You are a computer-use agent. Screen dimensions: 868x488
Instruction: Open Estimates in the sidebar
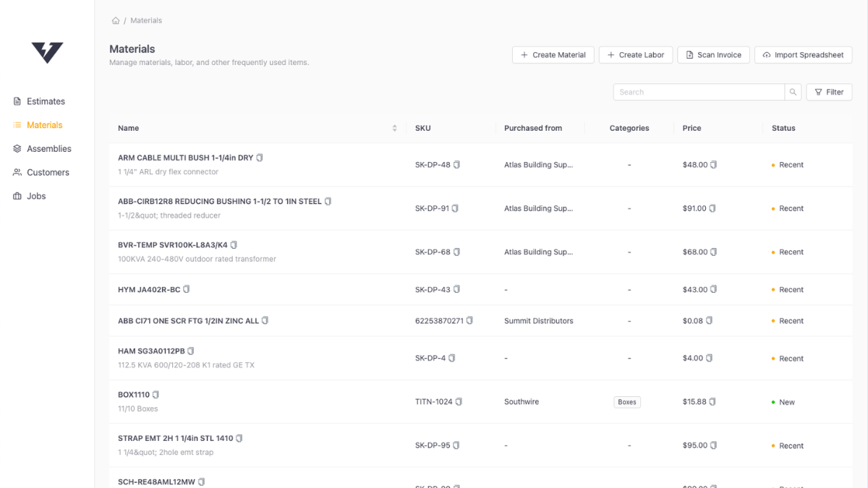46,101
